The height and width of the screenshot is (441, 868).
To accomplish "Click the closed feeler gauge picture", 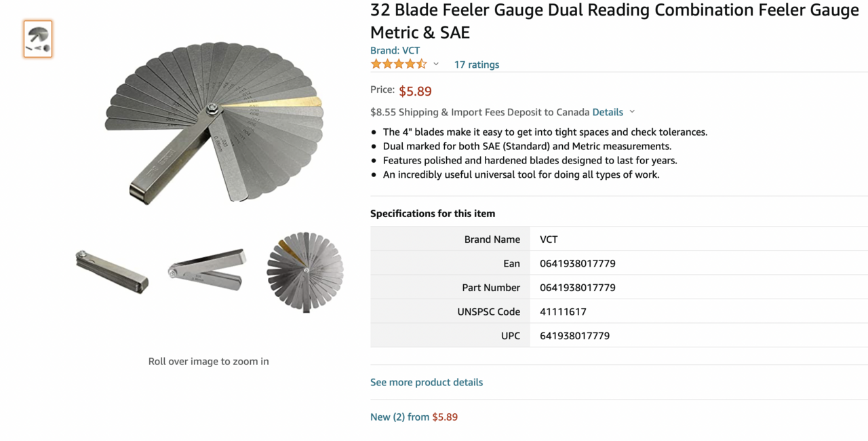I will tap(112, 271).
